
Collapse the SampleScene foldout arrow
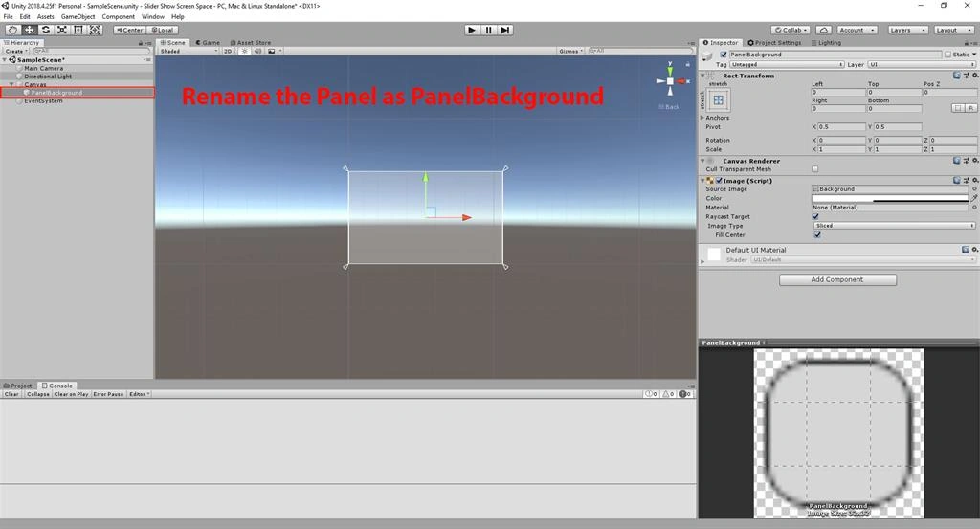coord(5,60)
